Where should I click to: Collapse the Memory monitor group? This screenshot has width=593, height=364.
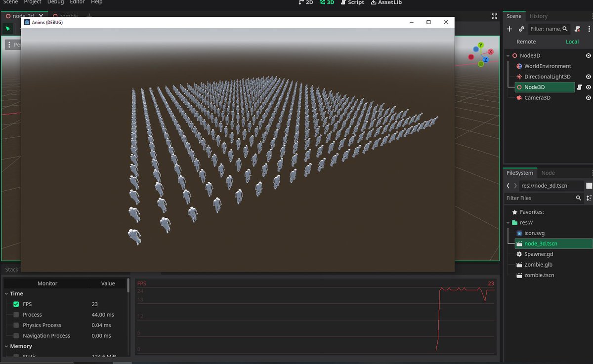pyautogui.click(x=6, y=346)
